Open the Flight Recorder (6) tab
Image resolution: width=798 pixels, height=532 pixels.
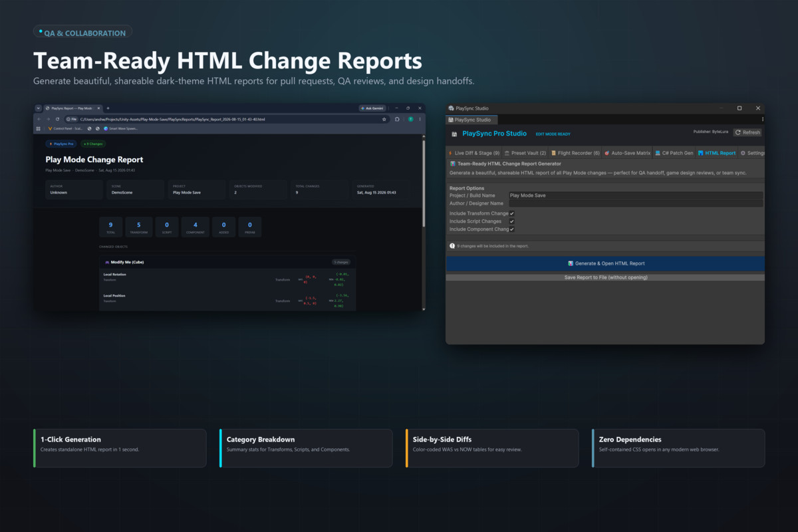[575, 153]
